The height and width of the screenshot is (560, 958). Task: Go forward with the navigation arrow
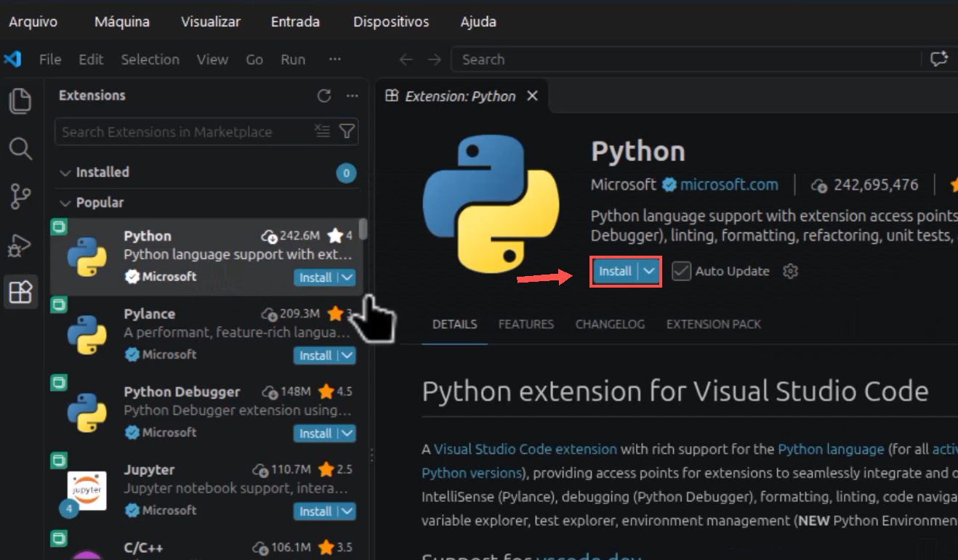click(435, 60)
